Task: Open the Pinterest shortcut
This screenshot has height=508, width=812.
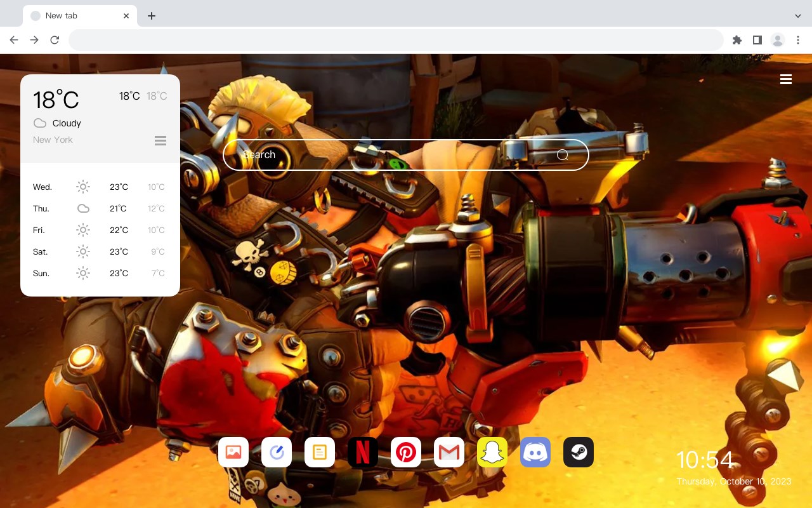Action: tap(406, 452)
